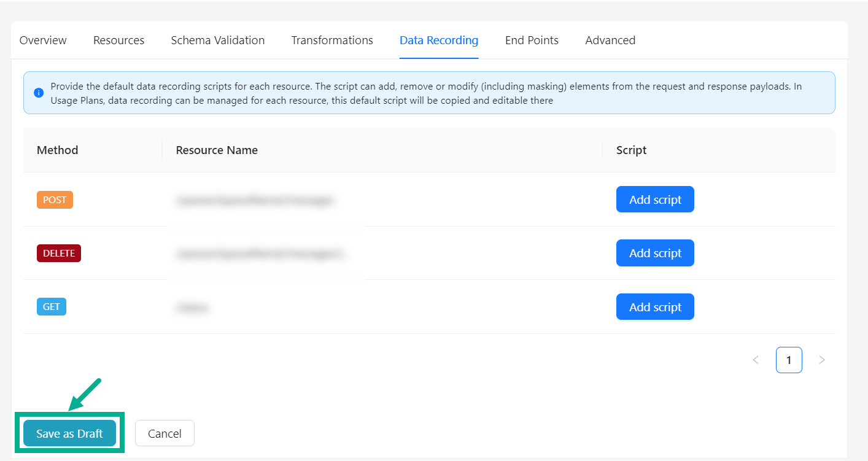The height and width of the screenshot is (461, 868).
Task: Add script for the GET resource
Action: click(655, 307)
